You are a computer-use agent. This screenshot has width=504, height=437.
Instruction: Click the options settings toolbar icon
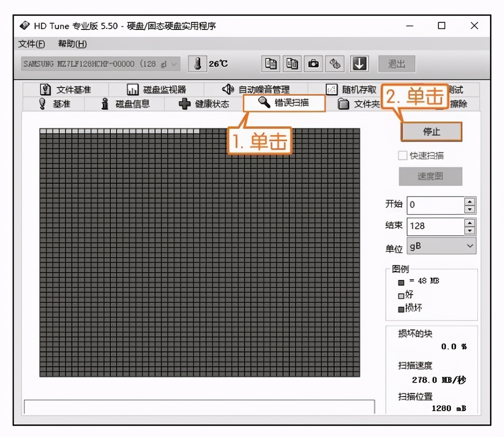pyautogui.click(x=335, y=64)
